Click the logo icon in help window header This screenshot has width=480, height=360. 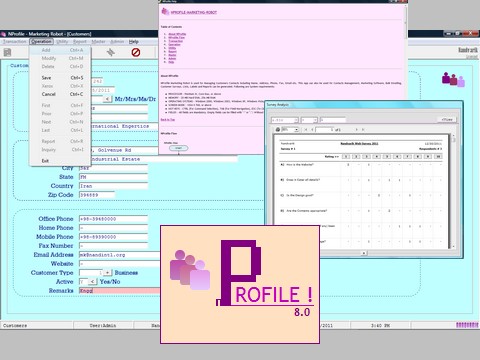165,12
